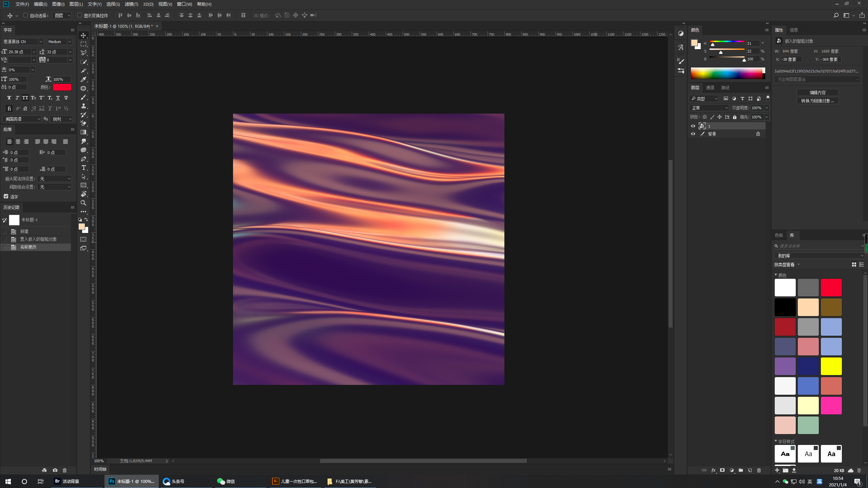Open the Windows Start button

click(x=8, y=481)
